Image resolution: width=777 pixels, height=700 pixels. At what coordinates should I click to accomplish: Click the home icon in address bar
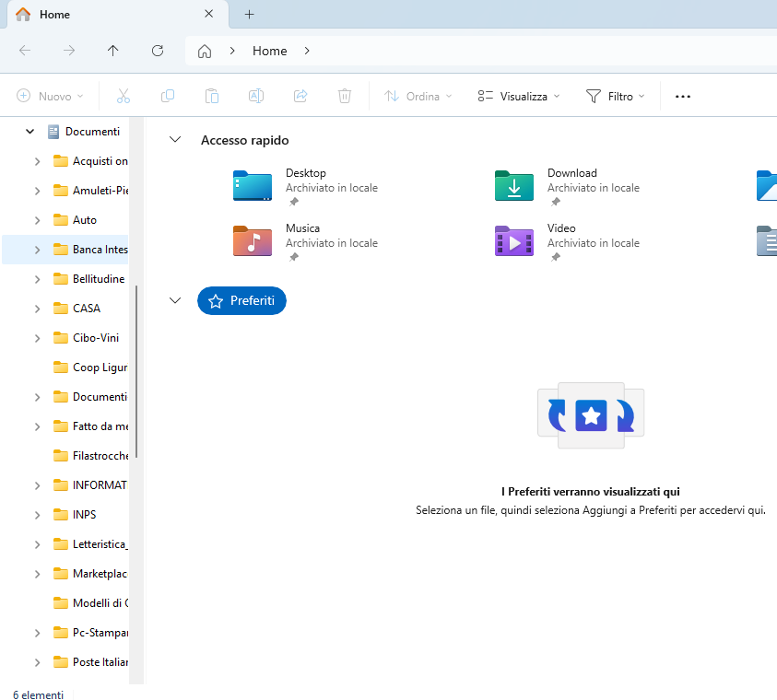(205, 51)
